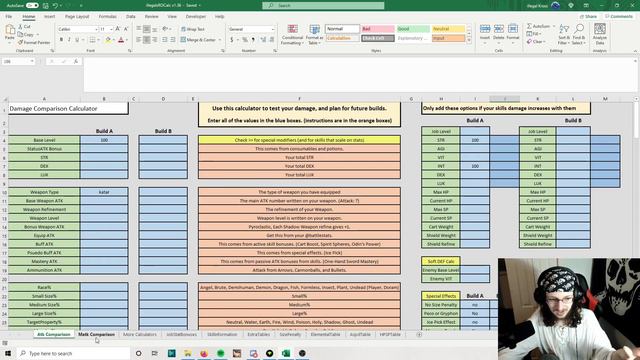Click the Paste clipboard icon

(10, 30)
